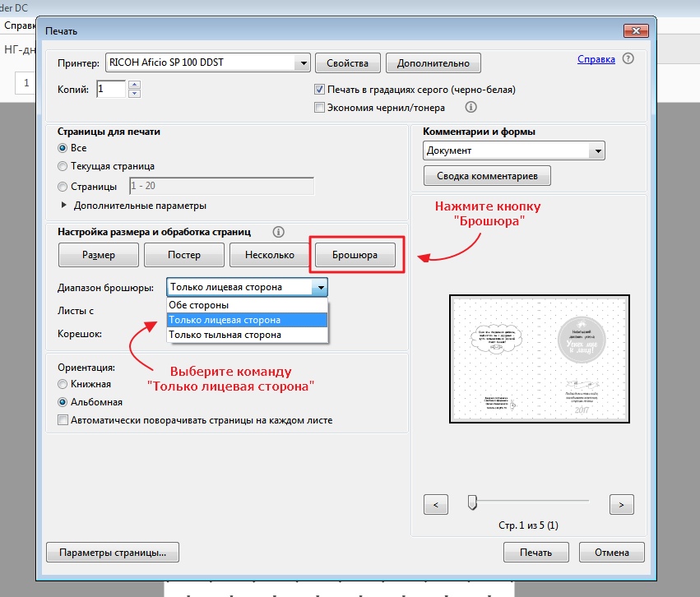Select the Размер sizing button

[99, 255]
